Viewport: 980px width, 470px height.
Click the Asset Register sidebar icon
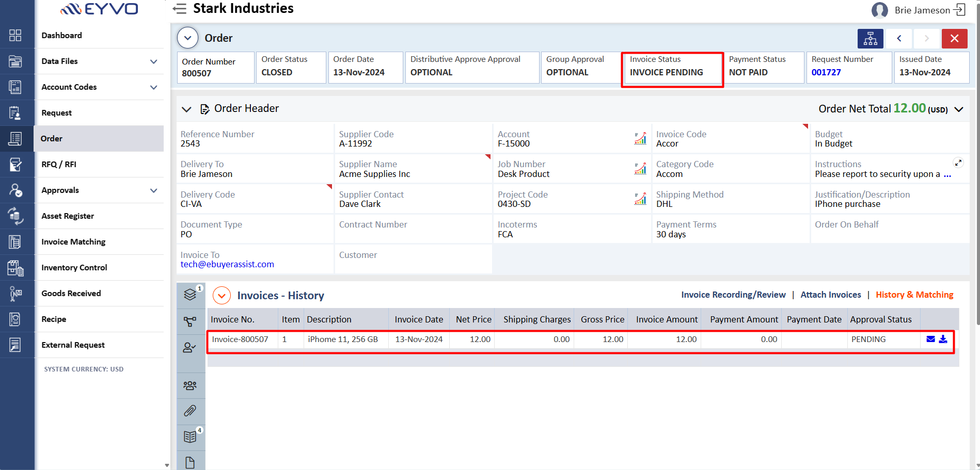pyautogui.click(x=15, y=216)
